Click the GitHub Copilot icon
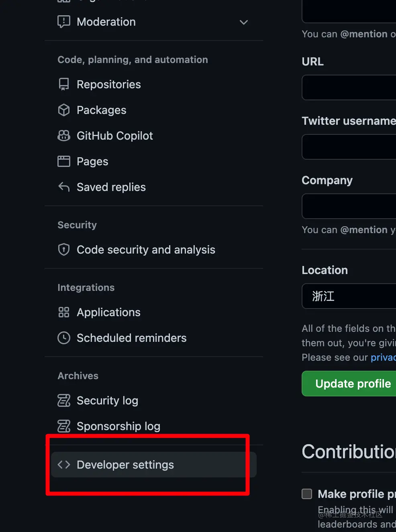This screenshot has width=396, height=532. click(x=63, y=136)
